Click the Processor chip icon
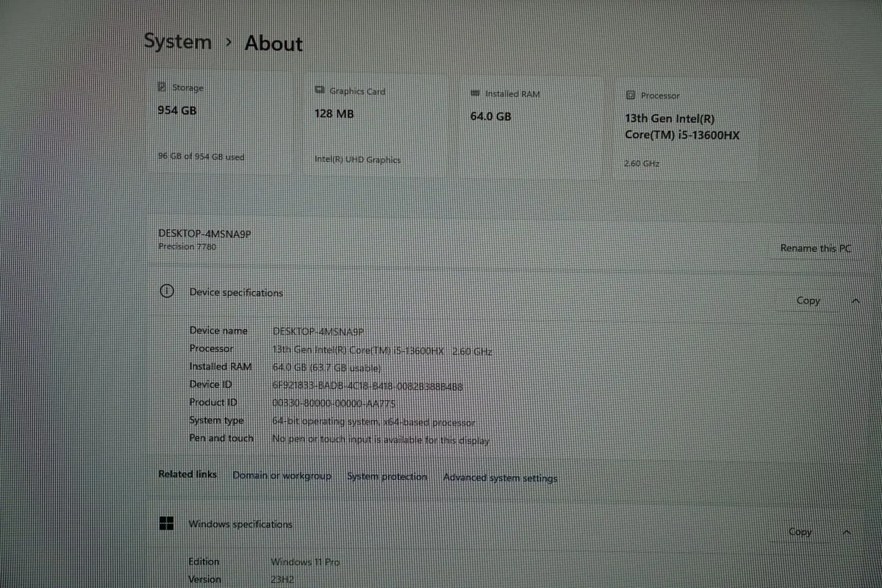This screenshot has width=882, height=588. click(x=631, y=95)
